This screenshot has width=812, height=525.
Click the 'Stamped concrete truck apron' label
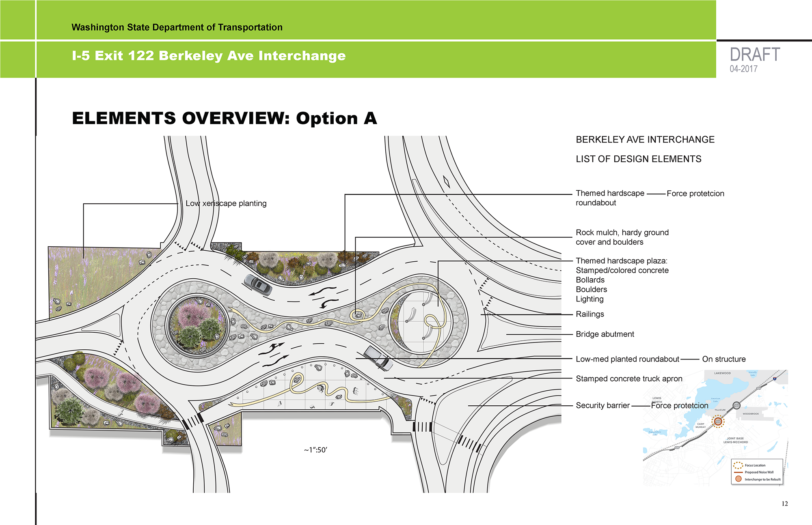[629, 379]
